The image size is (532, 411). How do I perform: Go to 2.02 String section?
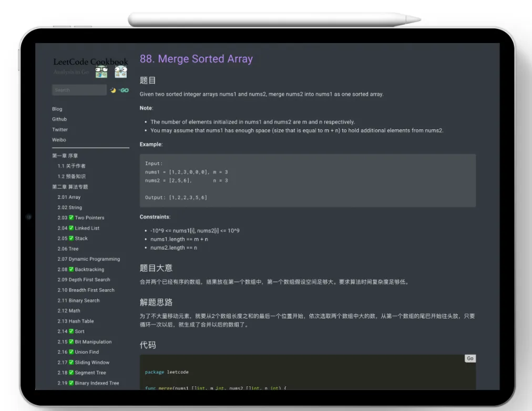click(x=69, y=207)
